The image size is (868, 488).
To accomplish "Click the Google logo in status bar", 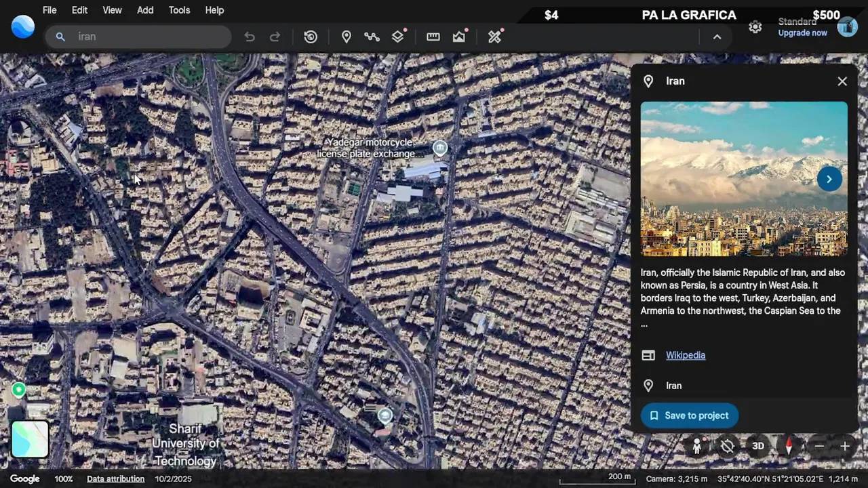I will click(25, 479).
